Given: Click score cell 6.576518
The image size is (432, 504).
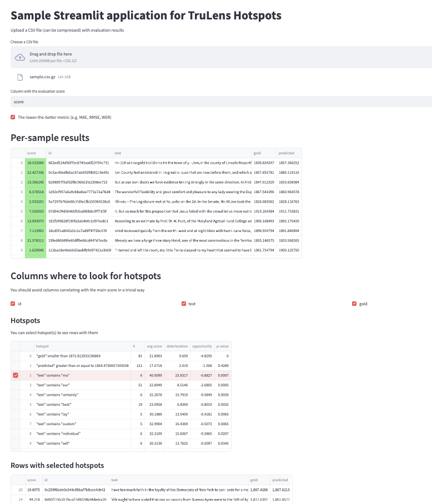Looking at the screenshot, I should click(36, 192).
